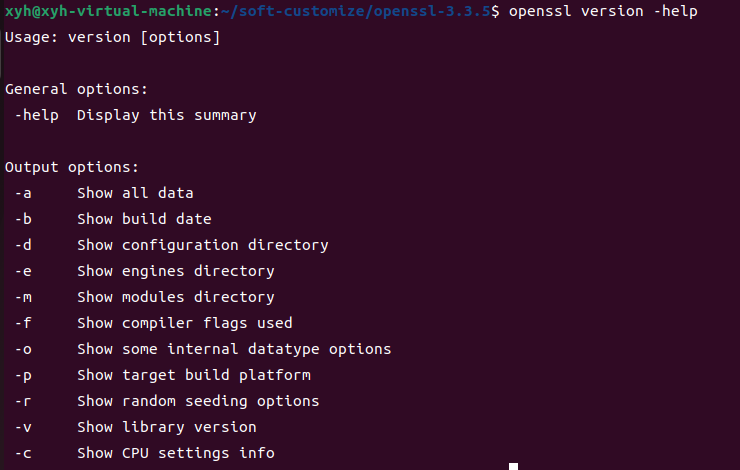Click the "Usage: version [options]" line
This screenshot has width=740, height=470.
point(112,37)
